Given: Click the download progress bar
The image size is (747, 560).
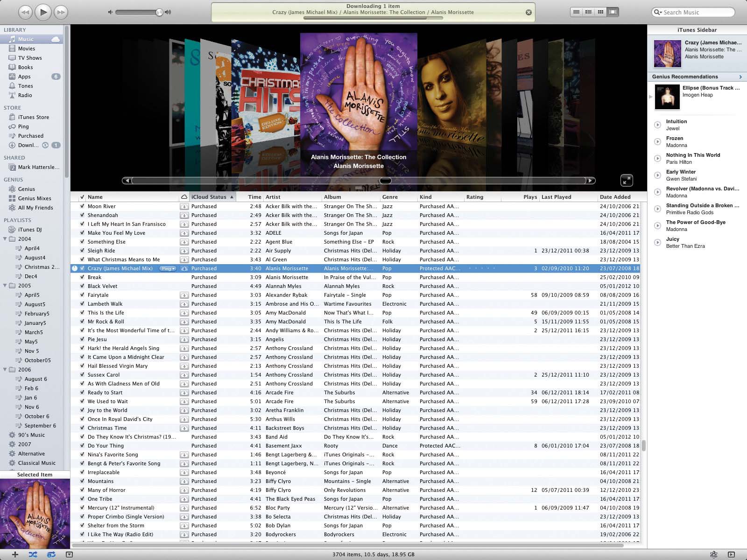Looking at the screenshot, I should (373, 18).
